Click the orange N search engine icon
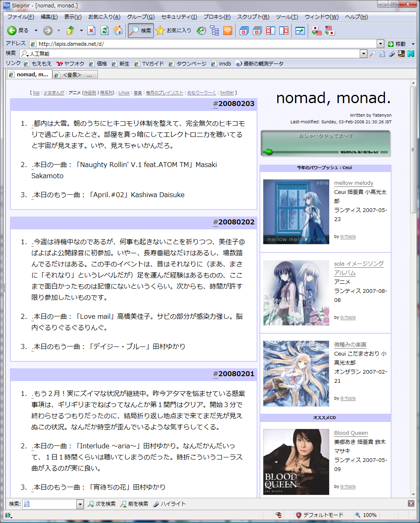Image resolution: width=420 pixels, height=523 pixels. [411, 54]
